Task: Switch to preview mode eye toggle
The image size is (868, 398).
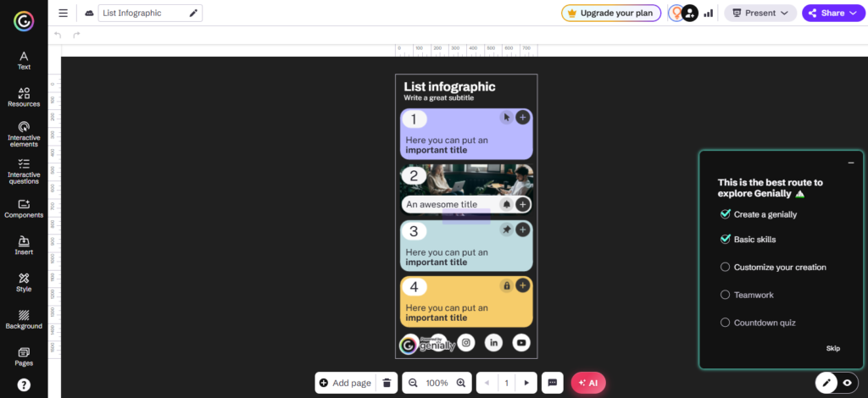Action: pos(847,383)
